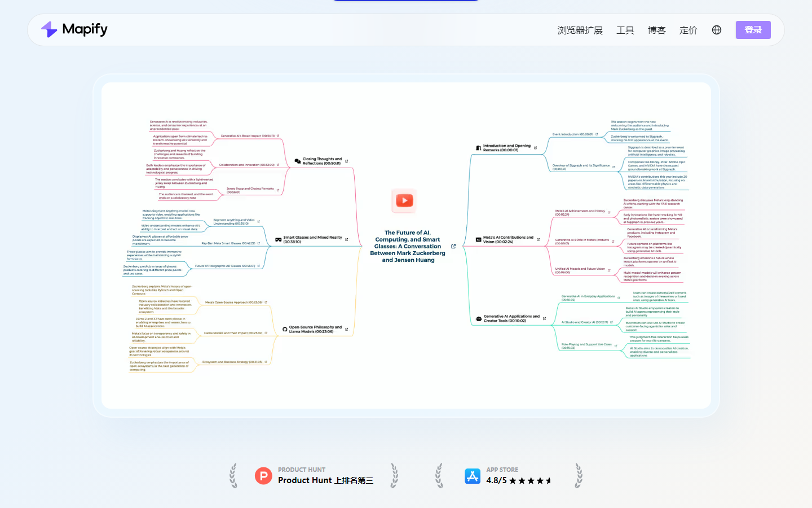Screen dimensions: 812x508
Task: Click the purple 登录 button
Action: (753, 30)
